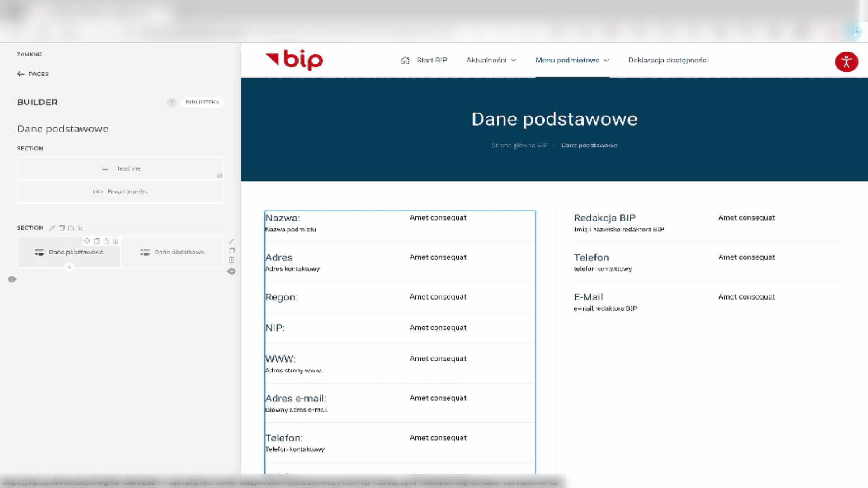Click the Redakcja BIP label
Image resolution: width=868 pixels, height=488 pixels.
(x=604, y=218)
